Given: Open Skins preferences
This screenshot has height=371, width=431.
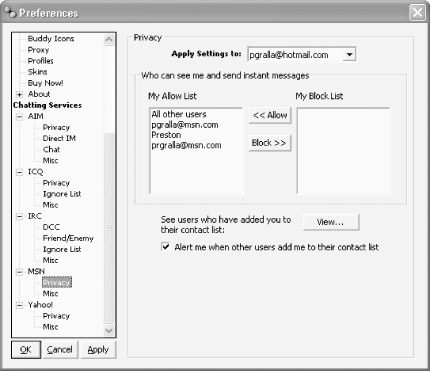Looking at the screenshot, I should click(37, 72).
